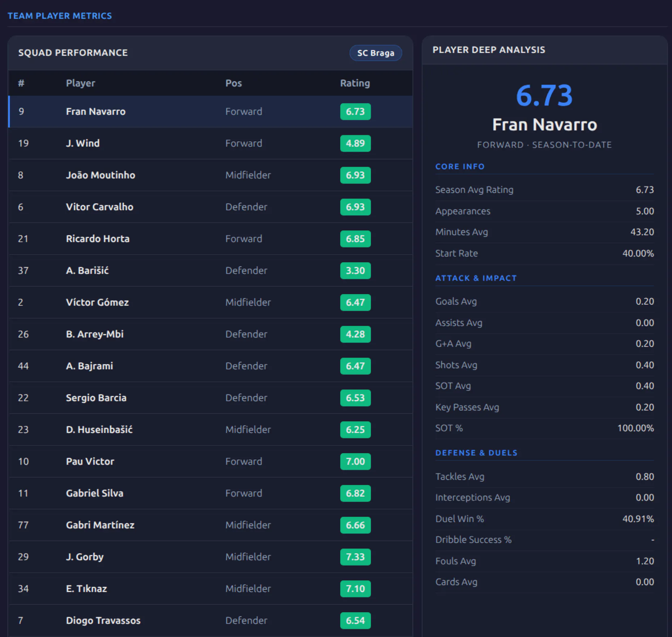The height and width of the screenshot is (637, 672).
Task: Click the Player Deep Analysis title
Action: pyautogui.click(x=489, y=50)
